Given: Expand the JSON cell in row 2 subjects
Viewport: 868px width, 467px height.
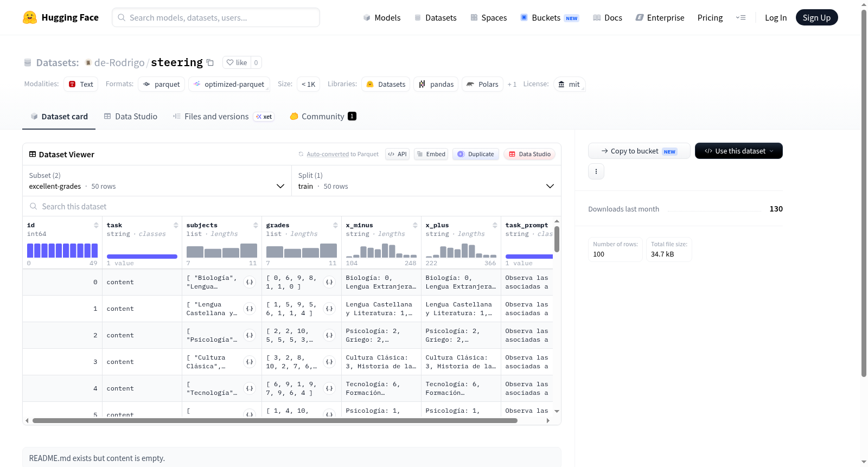Looking at the screenshot, I should click(x=250, y=335).
